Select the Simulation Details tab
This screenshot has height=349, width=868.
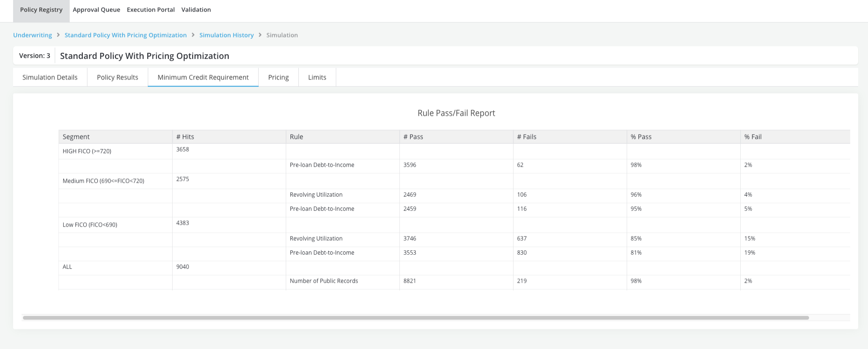50,78
